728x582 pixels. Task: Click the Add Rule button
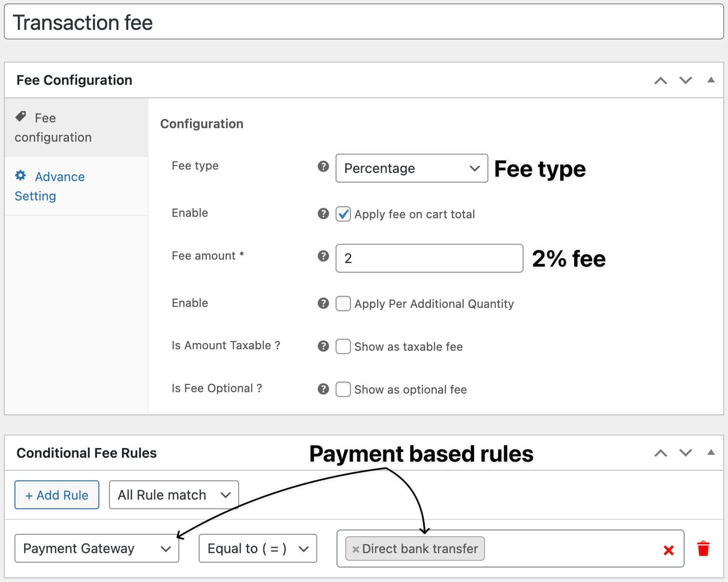click(56, 495)
